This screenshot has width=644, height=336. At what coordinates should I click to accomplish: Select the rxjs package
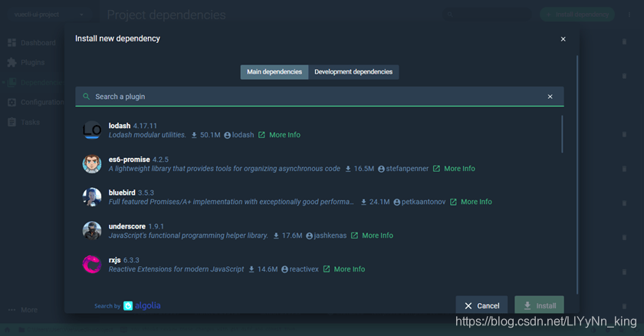point(319,265)
